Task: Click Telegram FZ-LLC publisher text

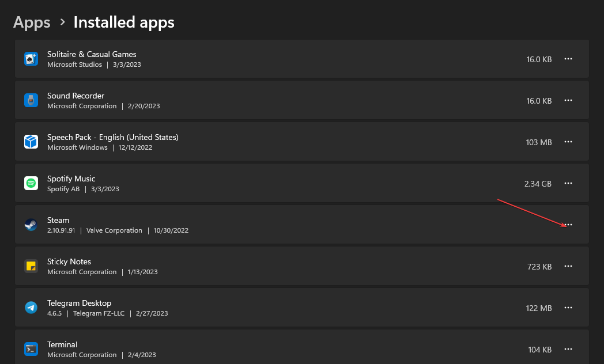Action: point(99,313)
